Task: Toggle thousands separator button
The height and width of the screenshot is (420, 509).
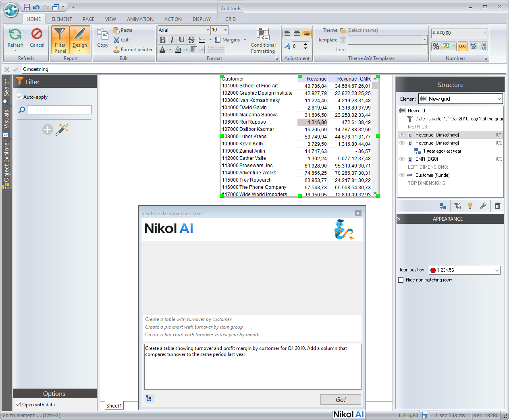Action: point(462,46)
